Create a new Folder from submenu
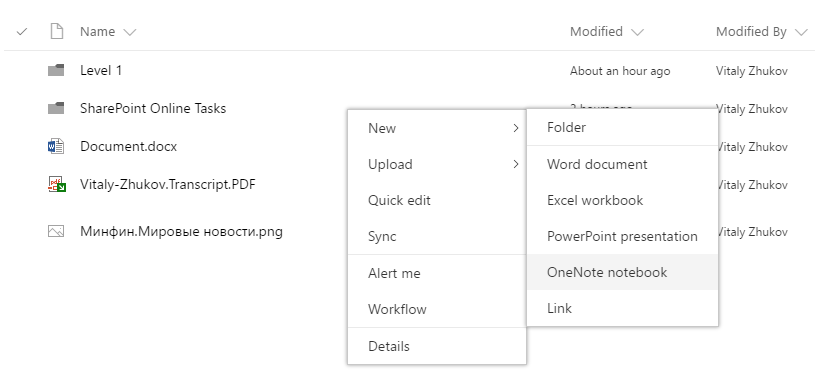 click(x=622, y=127)
